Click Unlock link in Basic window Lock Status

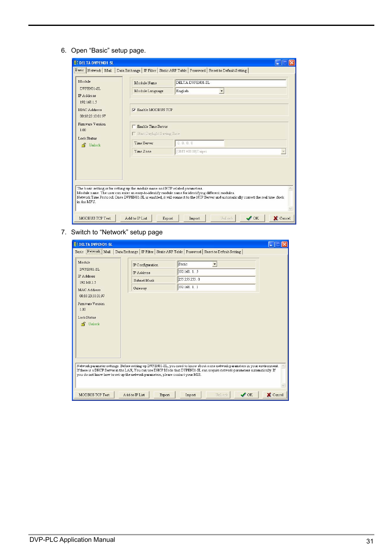(x=95, y=145)
